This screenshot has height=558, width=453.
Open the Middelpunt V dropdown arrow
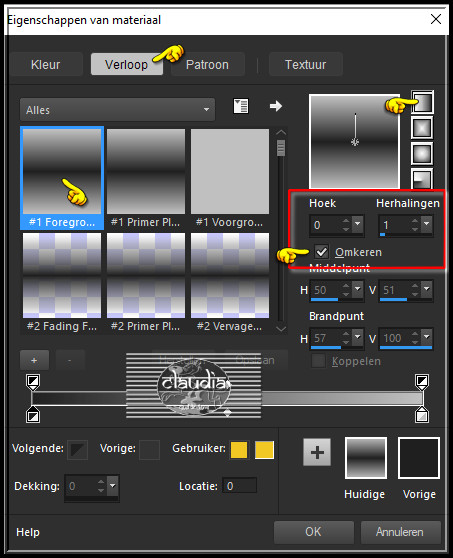pos(427,289)
